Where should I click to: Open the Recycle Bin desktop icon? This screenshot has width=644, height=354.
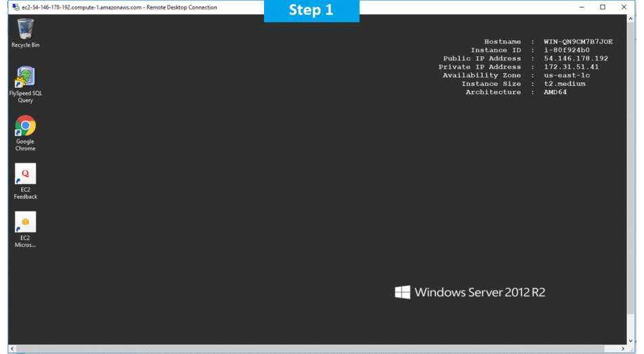[x=25, y=30]
